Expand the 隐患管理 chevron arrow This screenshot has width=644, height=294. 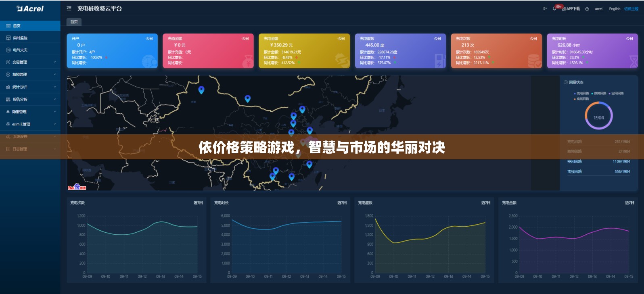tap(55, 112)
